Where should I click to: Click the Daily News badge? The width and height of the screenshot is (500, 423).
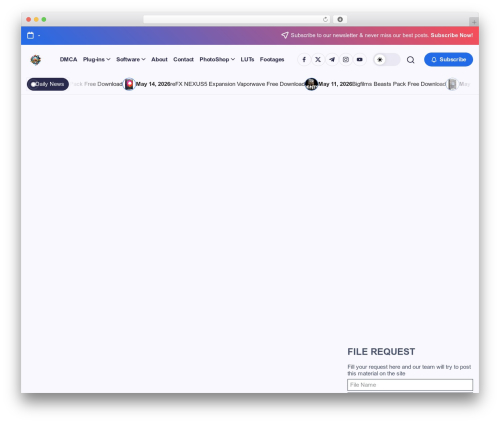(x=48, y=84)
